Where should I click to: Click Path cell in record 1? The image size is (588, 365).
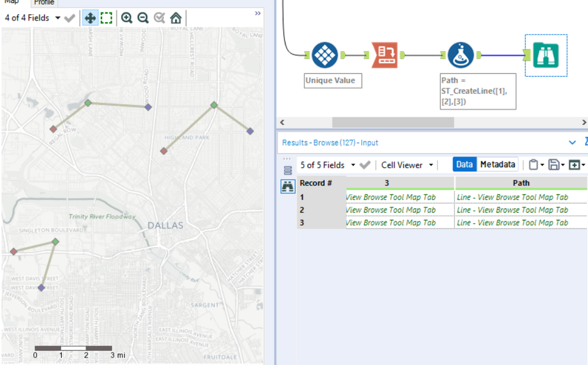coord(521,197)
